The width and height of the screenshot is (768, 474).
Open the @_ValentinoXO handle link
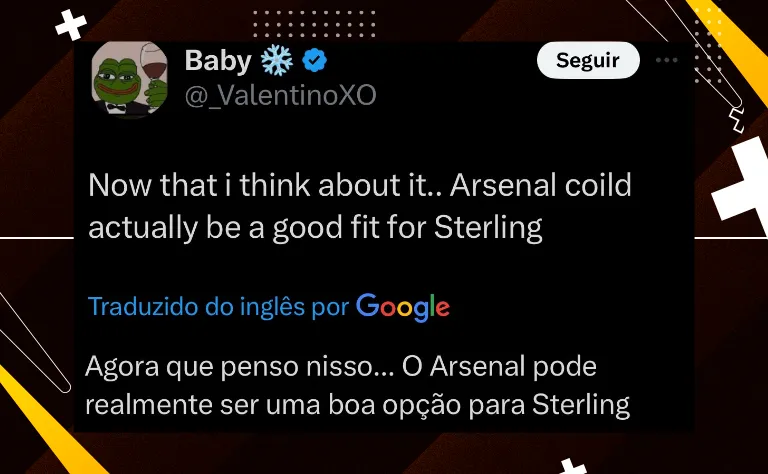pyautogui.click(x=280, y=96)
